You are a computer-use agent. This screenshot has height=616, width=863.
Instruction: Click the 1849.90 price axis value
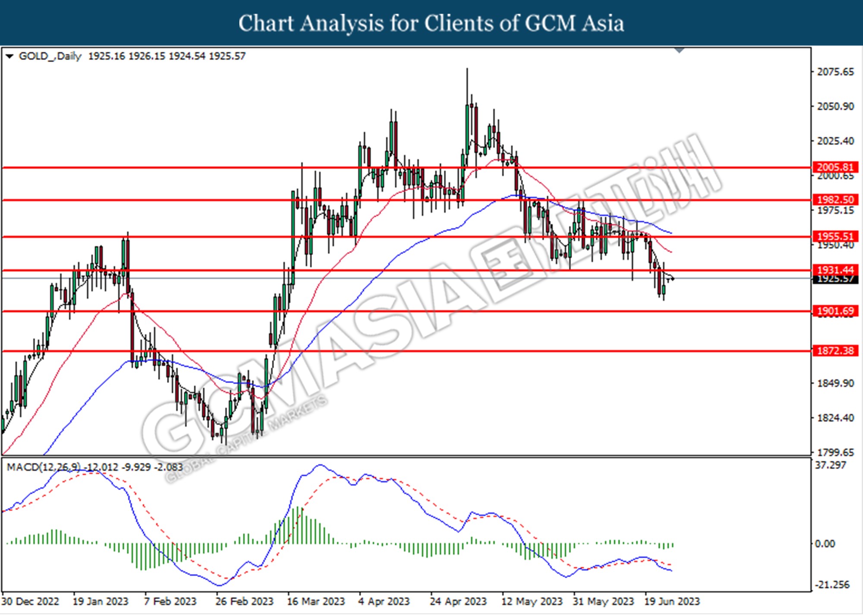click(835, 383)
